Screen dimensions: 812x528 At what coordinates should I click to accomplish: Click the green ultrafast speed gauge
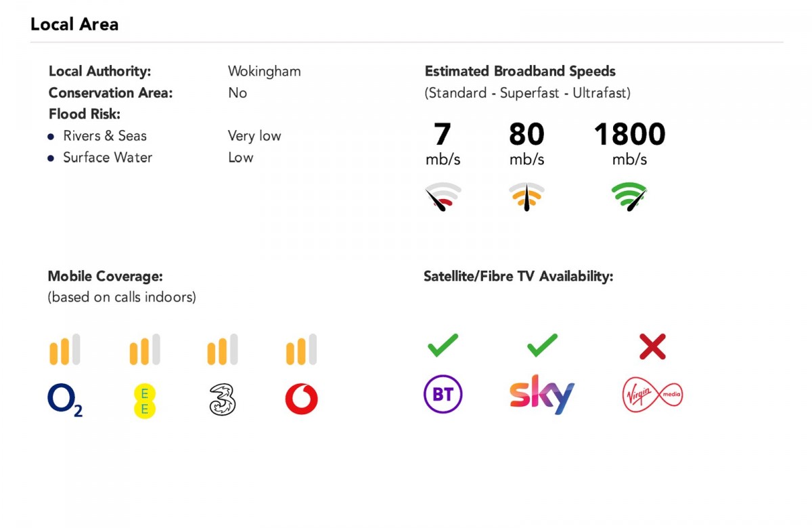[629, 196]
